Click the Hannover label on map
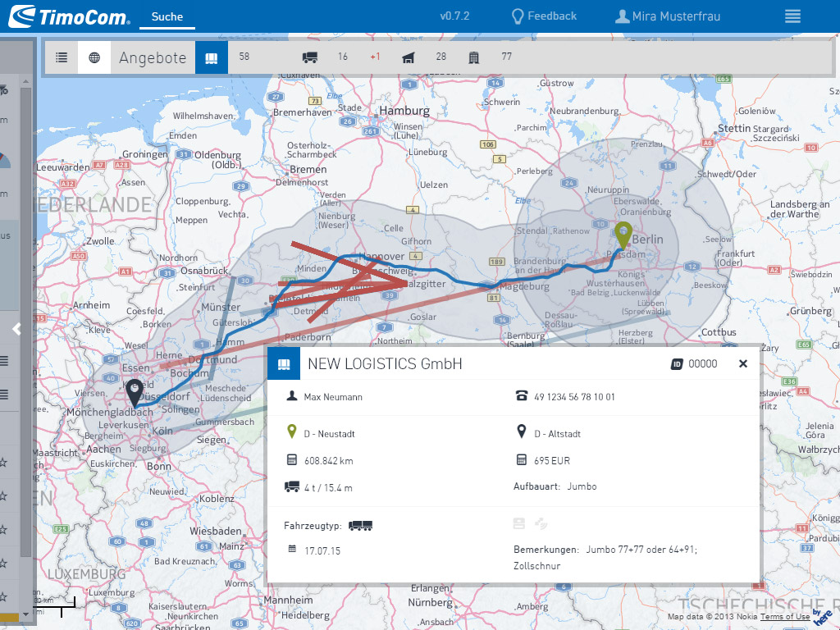Viewport: 840px width, 630px height. [x=381, y=256]
